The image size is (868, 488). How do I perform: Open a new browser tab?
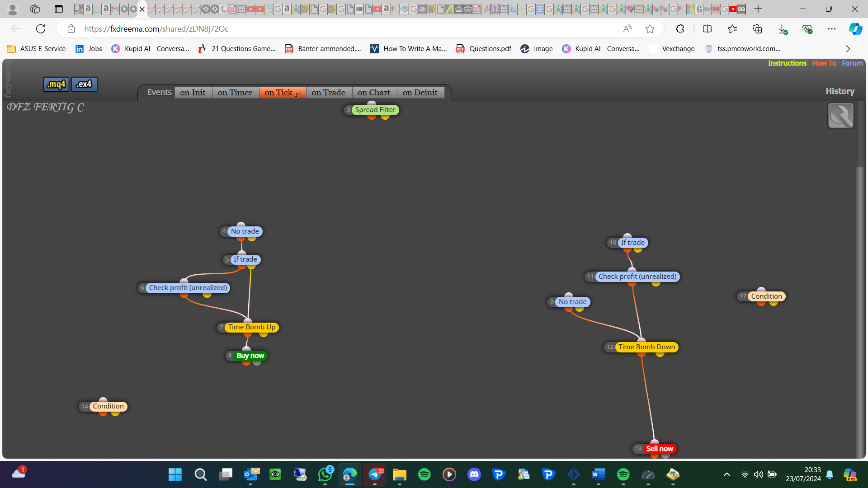pyautogui.click(x=758, y=9)
